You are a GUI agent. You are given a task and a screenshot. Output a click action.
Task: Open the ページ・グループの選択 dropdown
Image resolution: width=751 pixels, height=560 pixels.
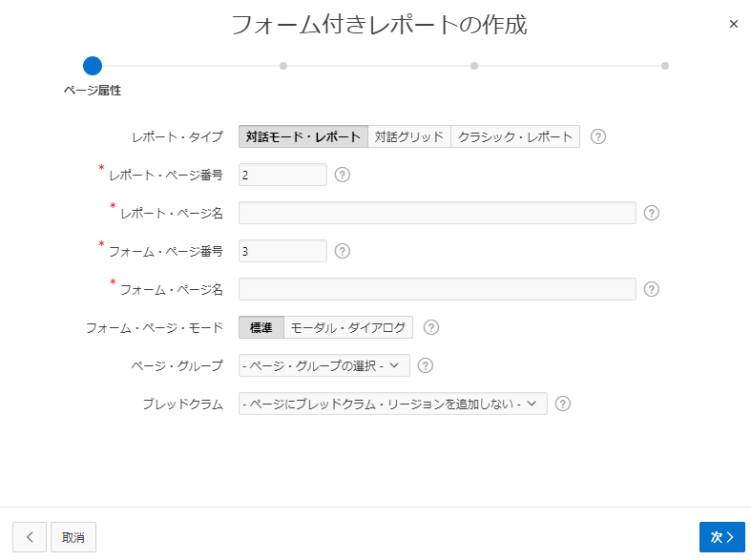[324, 365]
